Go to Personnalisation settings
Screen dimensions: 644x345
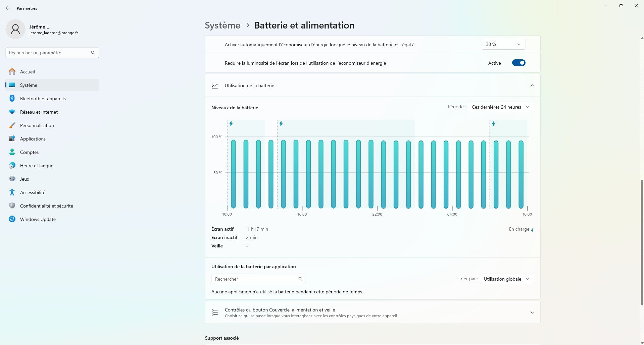(37, 125)
